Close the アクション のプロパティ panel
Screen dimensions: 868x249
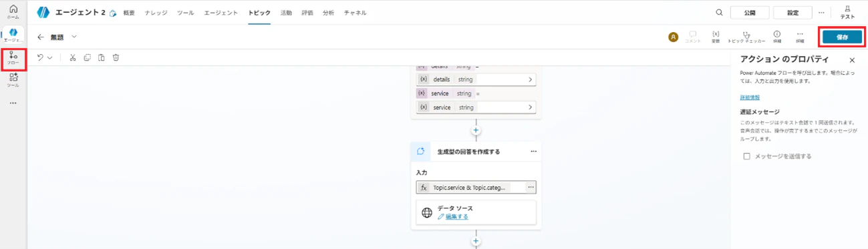coord(852,60)
